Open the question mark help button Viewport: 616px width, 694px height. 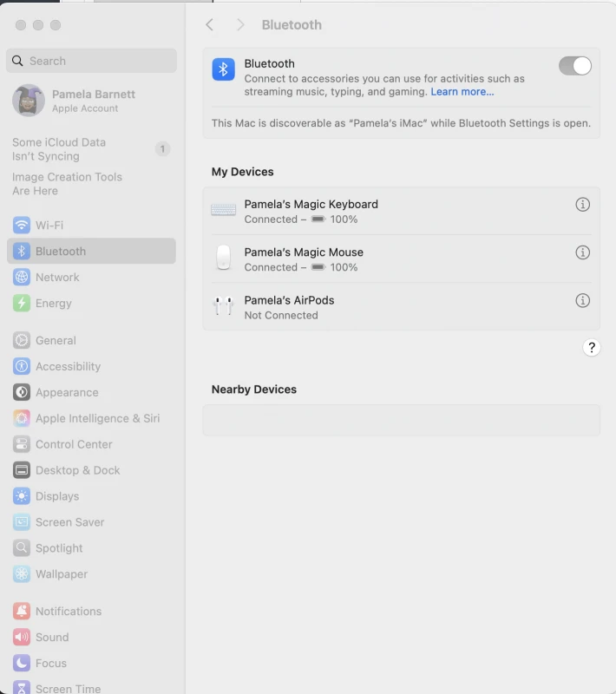591,348
